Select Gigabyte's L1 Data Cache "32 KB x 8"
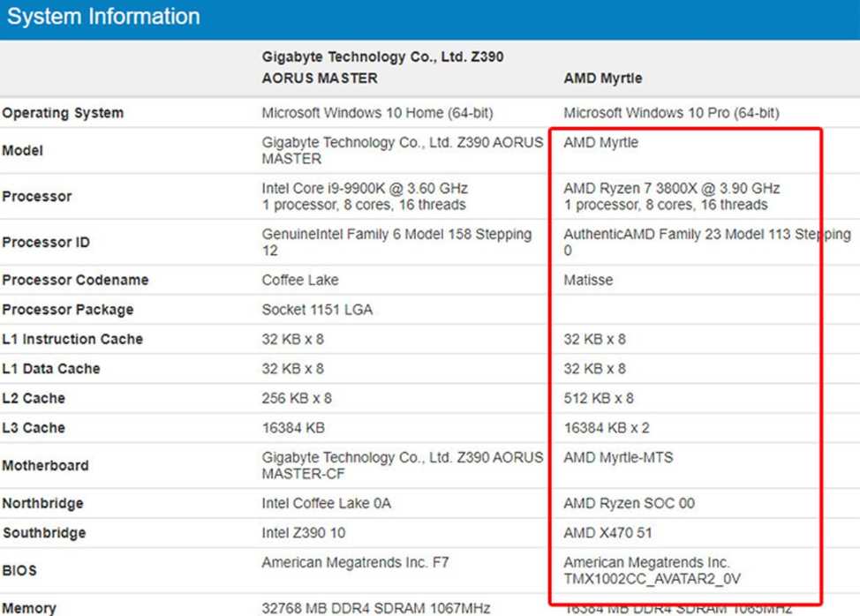Screen dimensions: 860x616 pos(293,369)
